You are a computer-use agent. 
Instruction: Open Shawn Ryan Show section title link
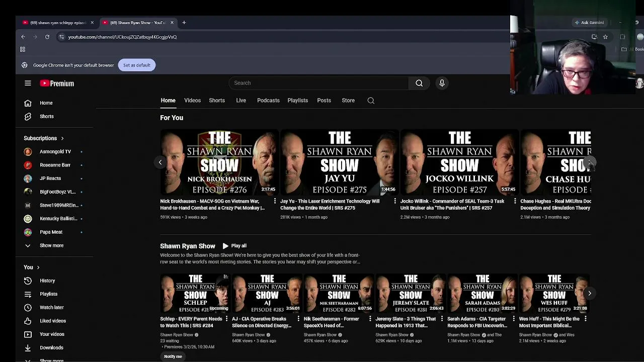188,246
